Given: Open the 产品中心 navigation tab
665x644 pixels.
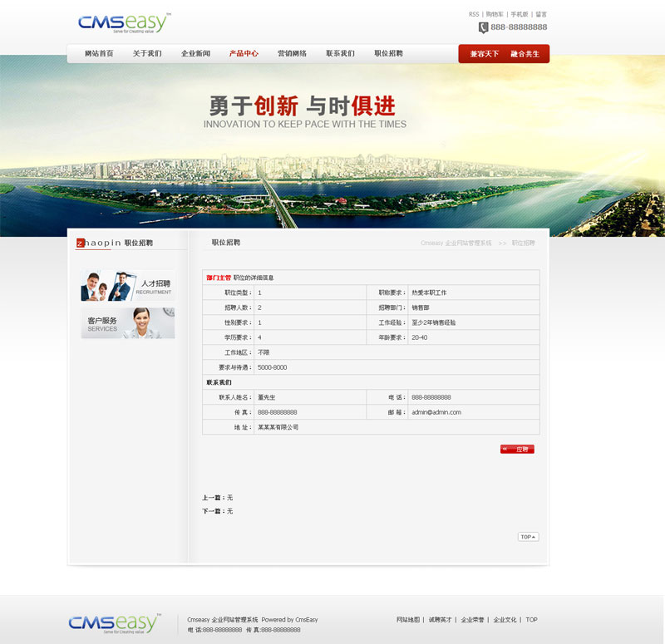Looking at the screenshot, I should pos(244,53).
